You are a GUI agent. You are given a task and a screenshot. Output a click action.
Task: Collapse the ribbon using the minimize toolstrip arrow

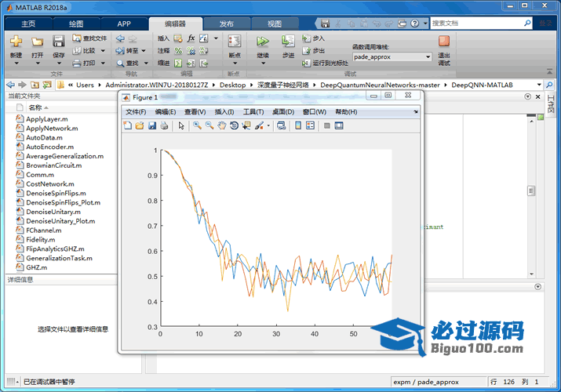coord(549,71)
